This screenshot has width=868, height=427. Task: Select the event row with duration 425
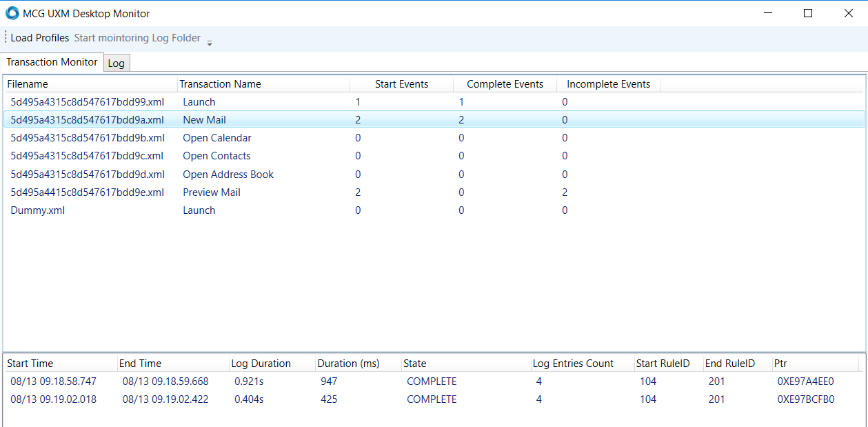[x=329, y=399]
